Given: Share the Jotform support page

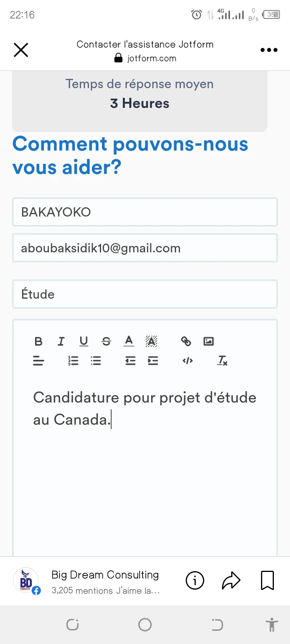Looking at the screenshot, I should (231, 580).
